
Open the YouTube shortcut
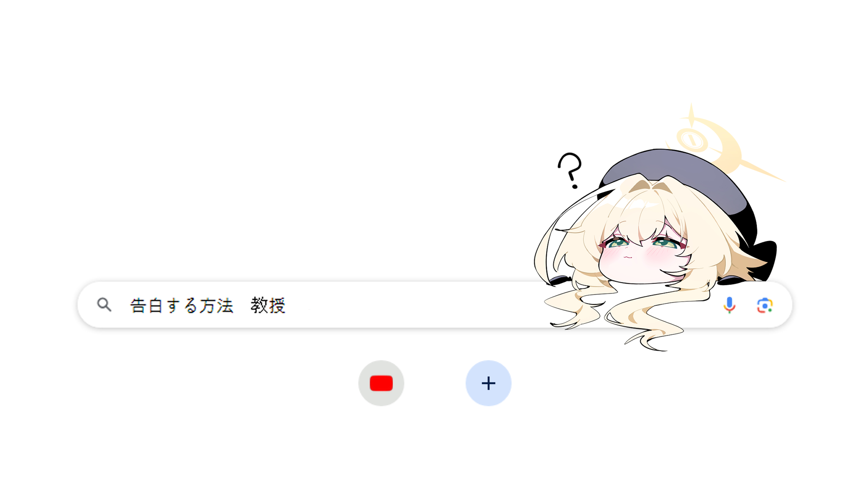tap(381, 383)
